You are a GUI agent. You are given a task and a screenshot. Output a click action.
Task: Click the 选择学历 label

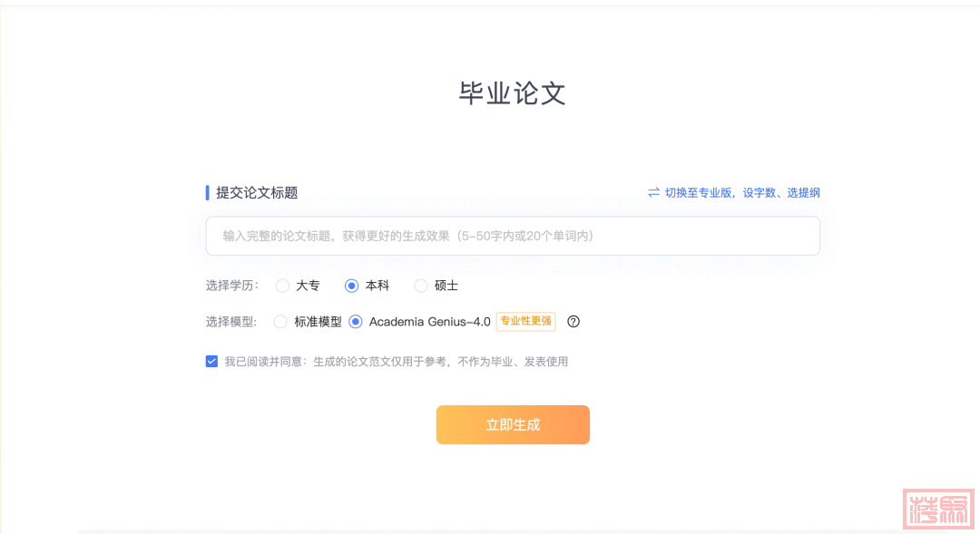231,286
